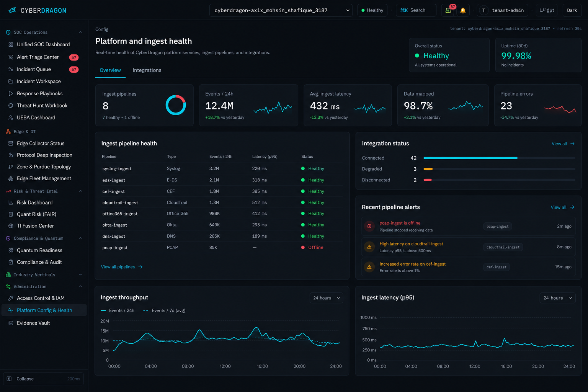Switch to the Overview tab
This screenshot has width=588, height=392.
(110, 70)
